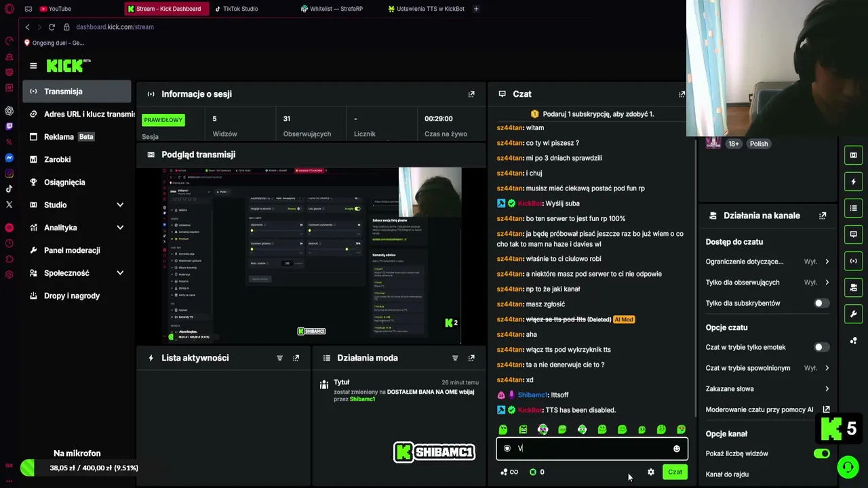This screenshot has width=868, height=488.
Task: Pop out the Działania moda panel
Action: click(471, 358)
